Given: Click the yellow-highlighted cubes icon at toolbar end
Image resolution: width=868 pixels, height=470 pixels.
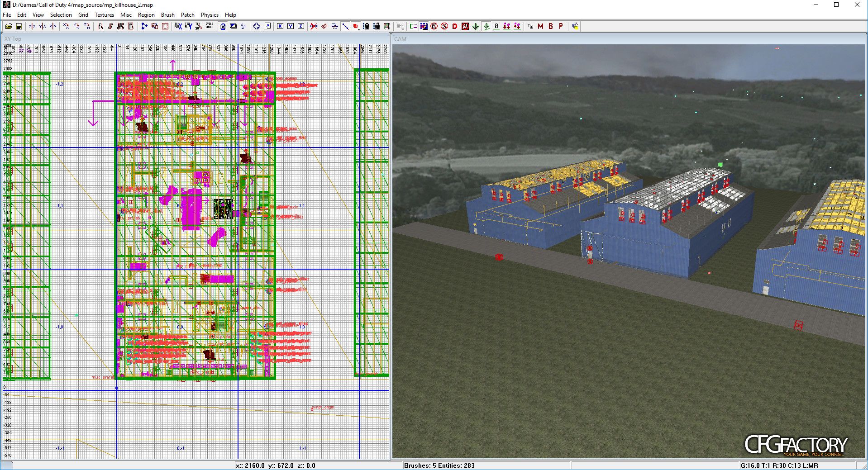Looking at the screenshot, I should (x=575, y=26).
